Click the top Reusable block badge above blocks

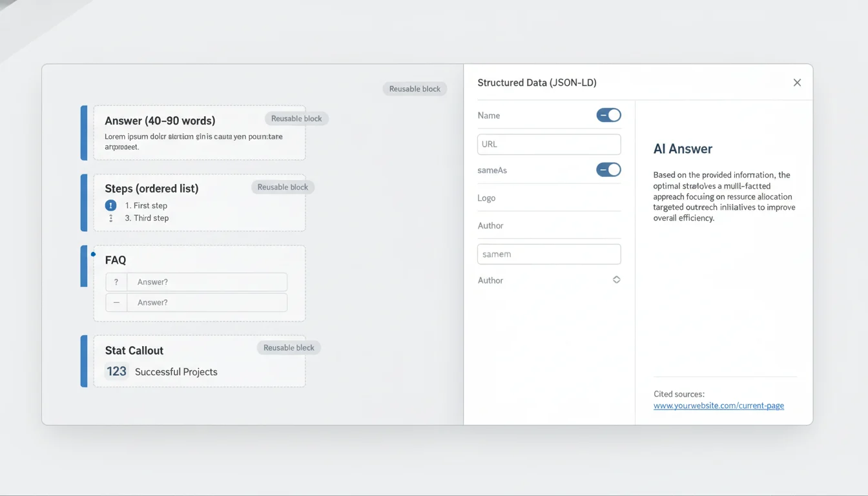[x=415, y=88]
